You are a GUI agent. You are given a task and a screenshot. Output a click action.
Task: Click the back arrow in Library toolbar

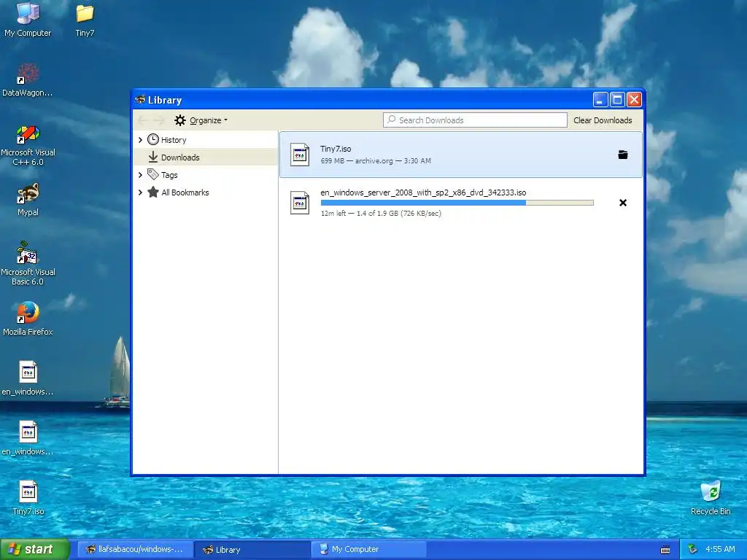[x=142, y=120]
